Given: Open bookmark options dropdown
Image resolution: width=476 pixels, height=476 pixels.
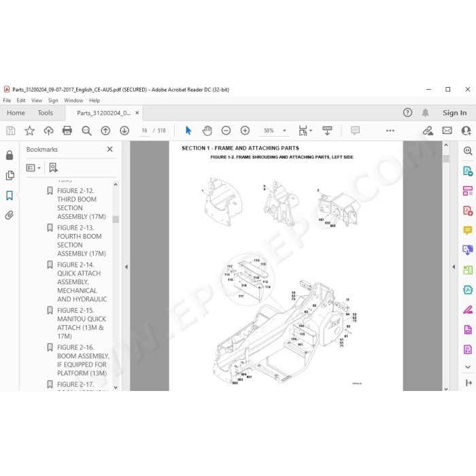Looking at the screenshot, I should coord(33,167).
